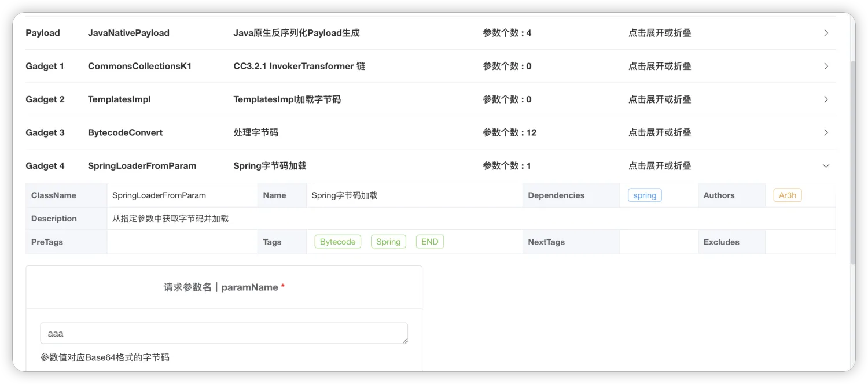Click '参数个数 : 4' in Payload row
The width and height of the screenshot is (868, 384).
(x=507, y=33)
